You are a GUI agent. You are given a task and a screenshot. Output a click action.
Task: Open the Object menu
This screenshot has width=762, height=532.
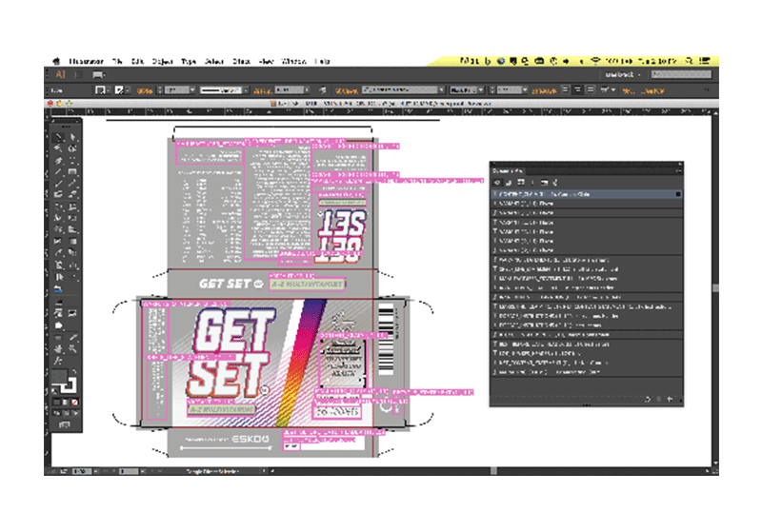coord(162,61)
